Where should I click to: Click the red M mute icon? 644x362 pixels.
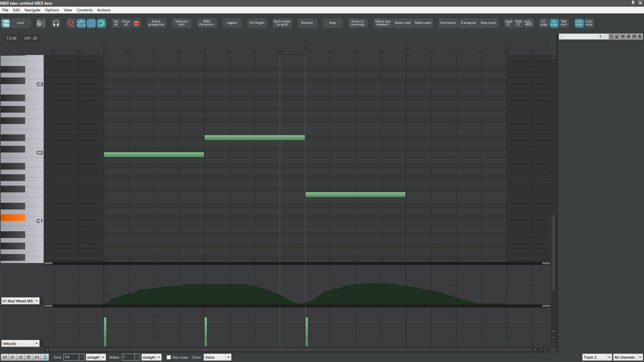coord(136,23)
